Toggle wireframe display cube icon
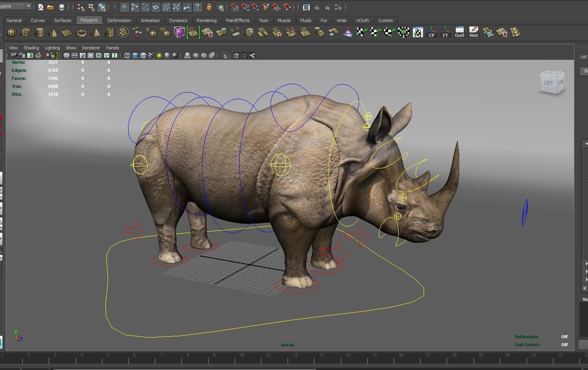This screenshot has height=370, width=588. click(127, 55)
